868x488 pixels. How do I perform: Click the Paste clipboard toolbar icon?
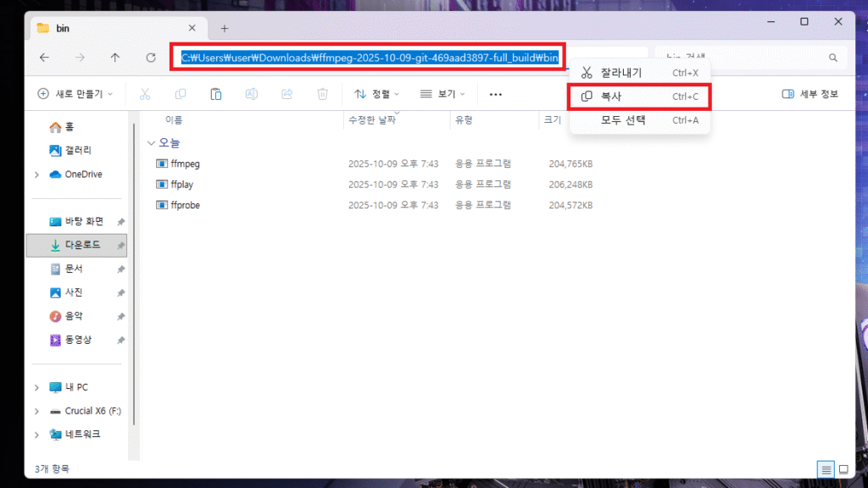[x=216, y=94]
